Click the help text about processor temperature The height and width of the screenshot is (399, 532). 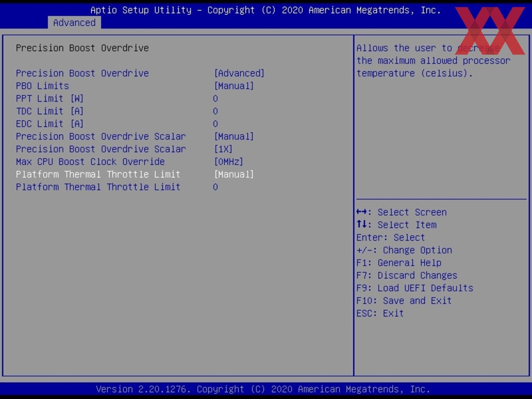tap(433, 61)
